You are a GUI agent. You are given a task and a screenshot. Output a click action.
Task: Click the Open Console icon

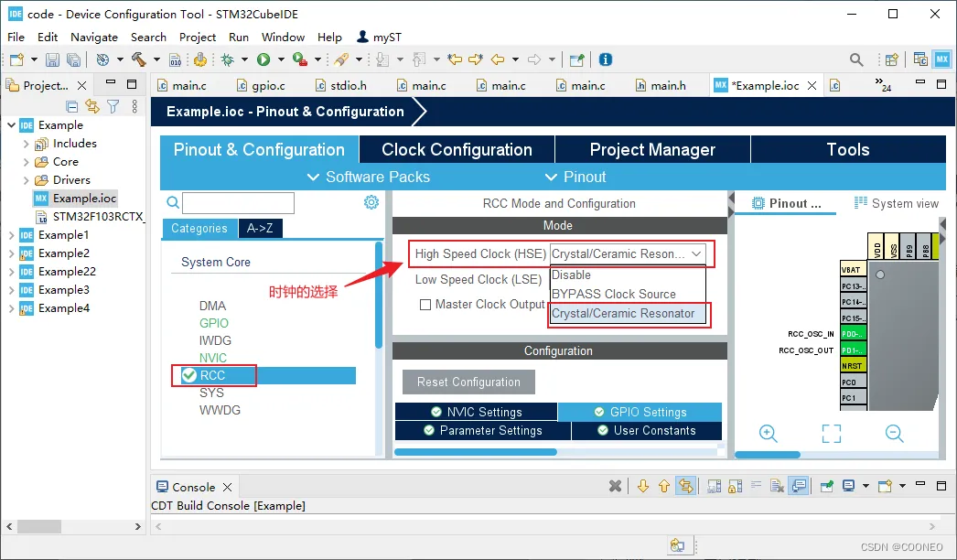point(885,486)
